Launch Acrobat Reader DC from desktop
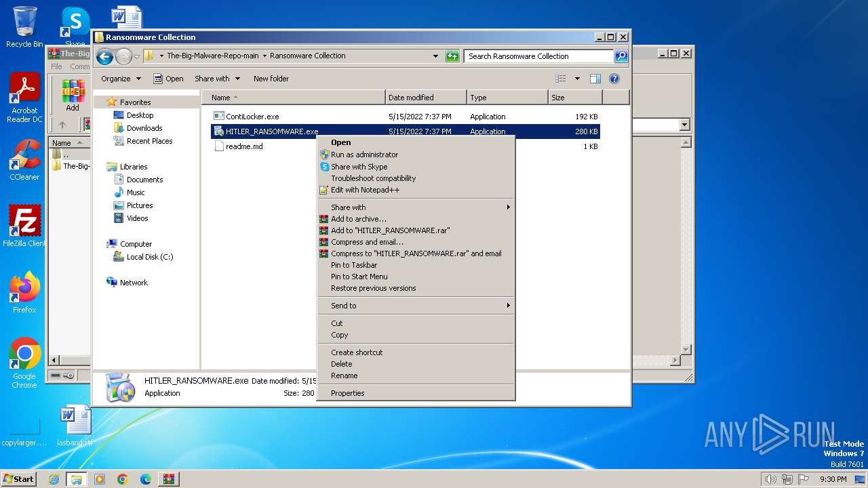The width and height of the screenshot is (868, 488). (24, 98)
